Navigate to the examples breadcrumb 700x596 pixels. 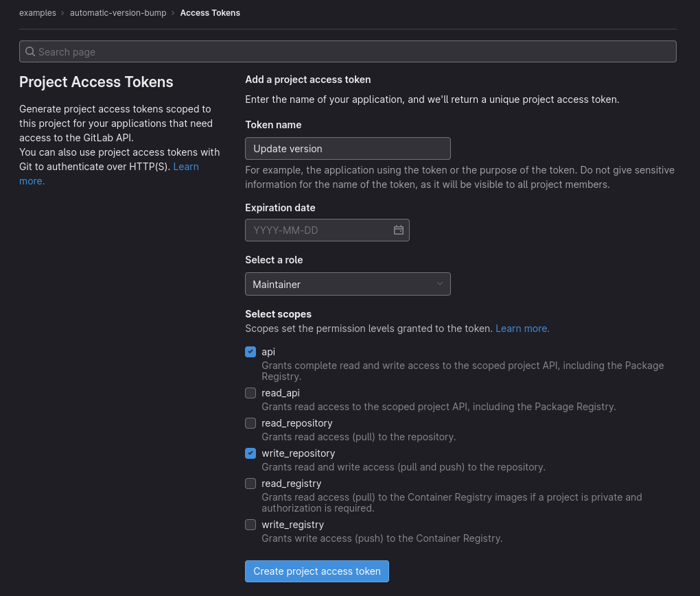pyautogui.click(x=38, y=12)
